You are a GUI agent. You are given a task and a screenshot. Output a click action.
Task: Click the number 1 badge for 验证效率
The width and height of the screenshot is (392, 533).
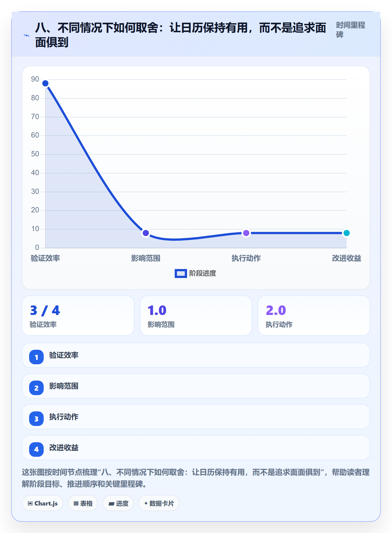[36, 357]
